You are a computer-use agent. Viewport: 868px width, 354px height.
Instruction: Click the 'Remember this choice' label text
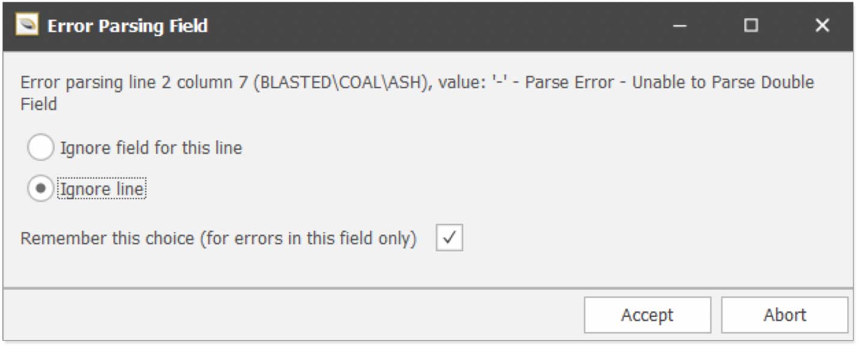click(x=219, y=238)
